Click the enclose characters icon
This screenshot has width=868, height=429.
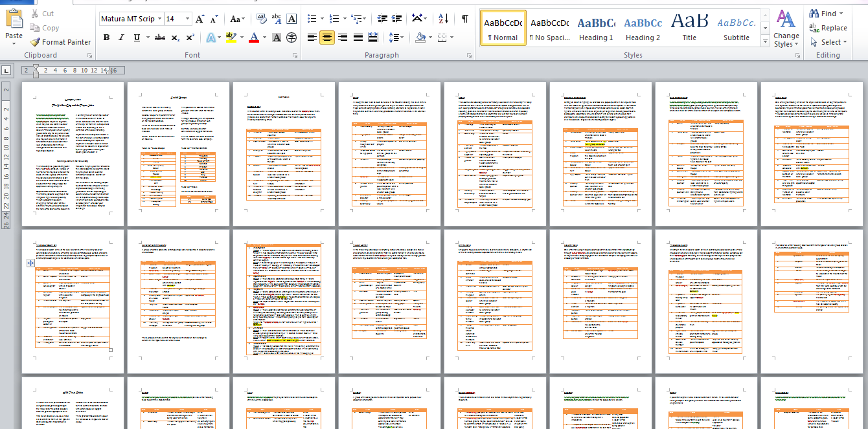292,38
